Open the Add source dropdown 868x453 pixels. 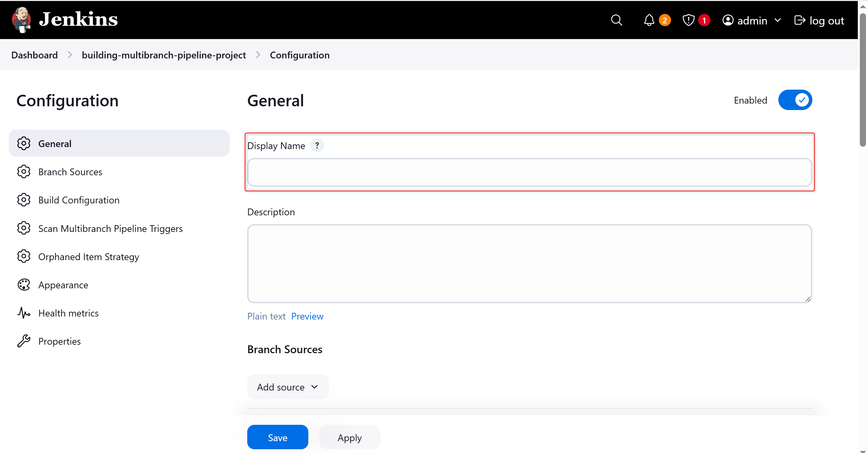[288, 387]
